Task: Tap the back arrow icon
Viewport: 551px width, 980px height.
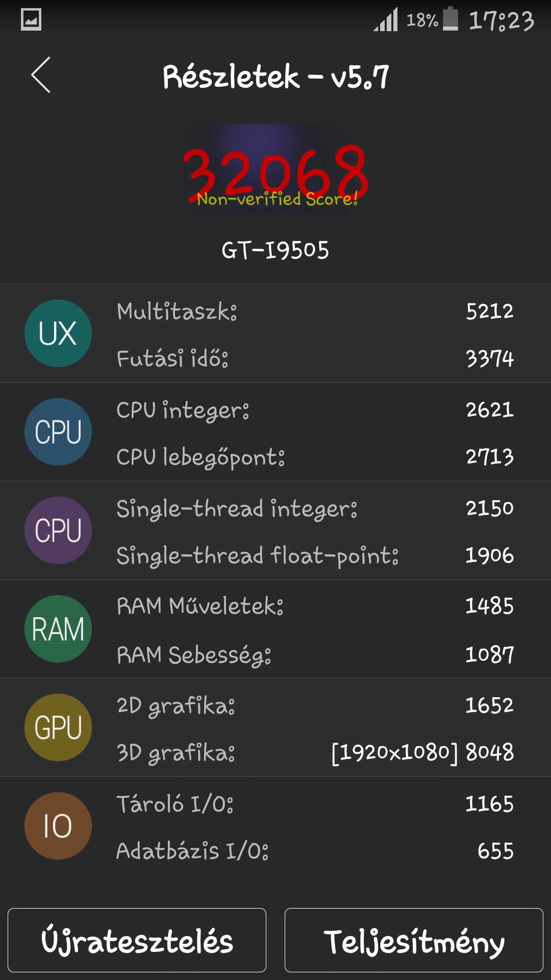Action: 41,75
